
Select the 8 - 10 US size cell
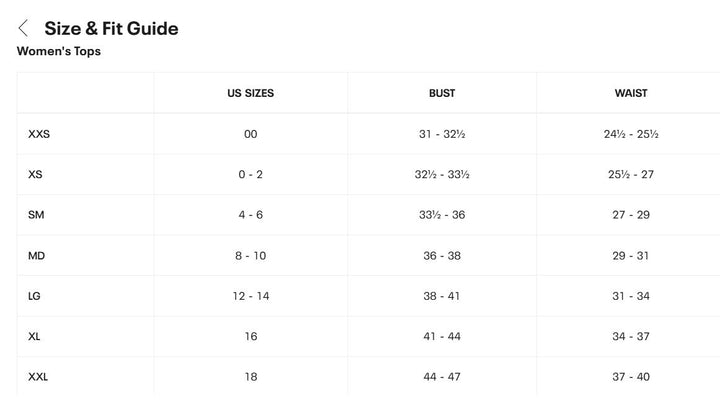click(250, 256)
